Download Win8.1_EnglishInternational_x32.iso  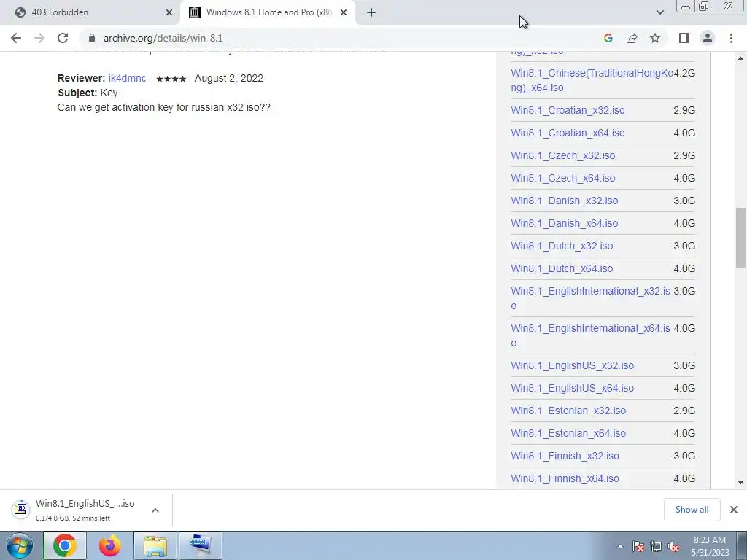[x=591, y=298]
